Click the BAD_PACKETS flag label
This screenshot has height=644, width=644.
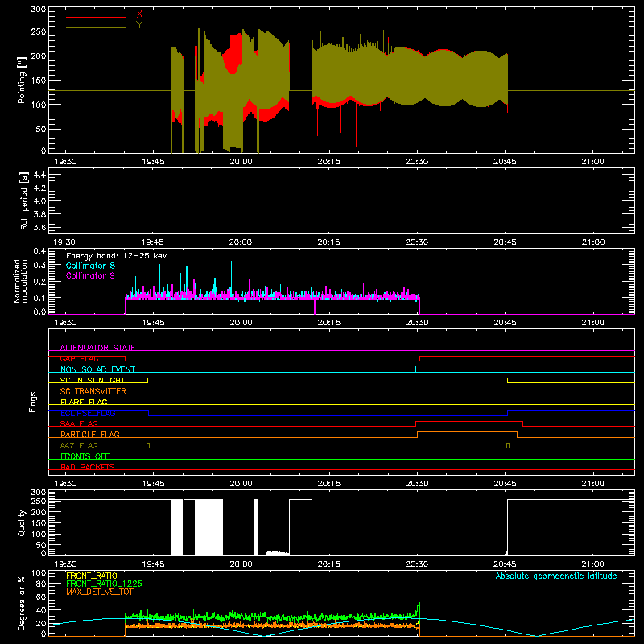point(88,467)
